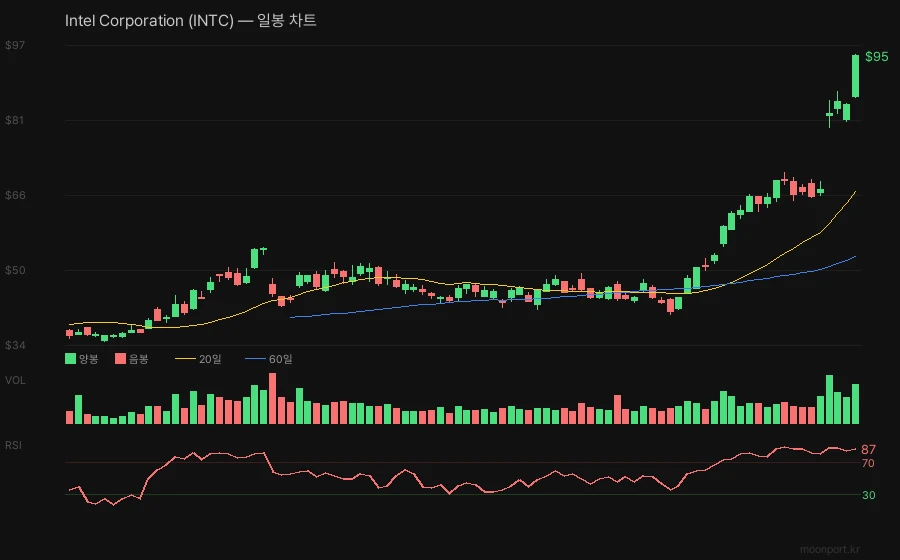Click the $66 price axis label
This screenshot has height=560, width=900.
coord(15,195)
